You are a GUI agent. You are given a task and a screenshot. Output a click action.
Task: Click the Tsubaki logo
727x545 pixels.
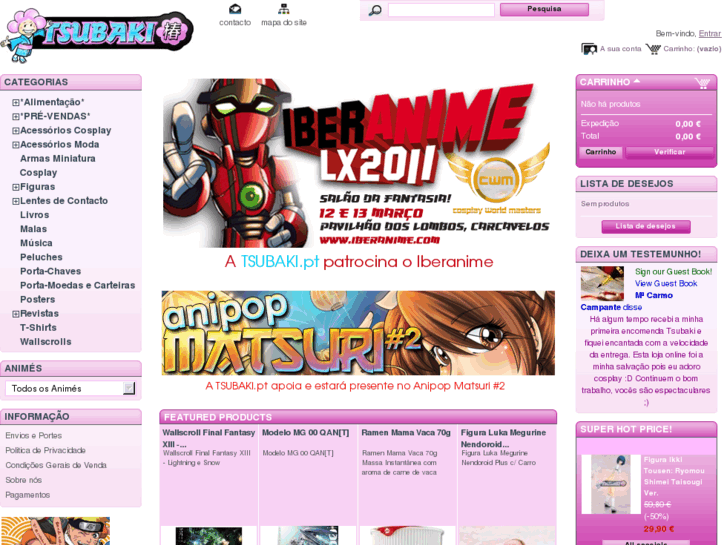(x=96, y=35)
